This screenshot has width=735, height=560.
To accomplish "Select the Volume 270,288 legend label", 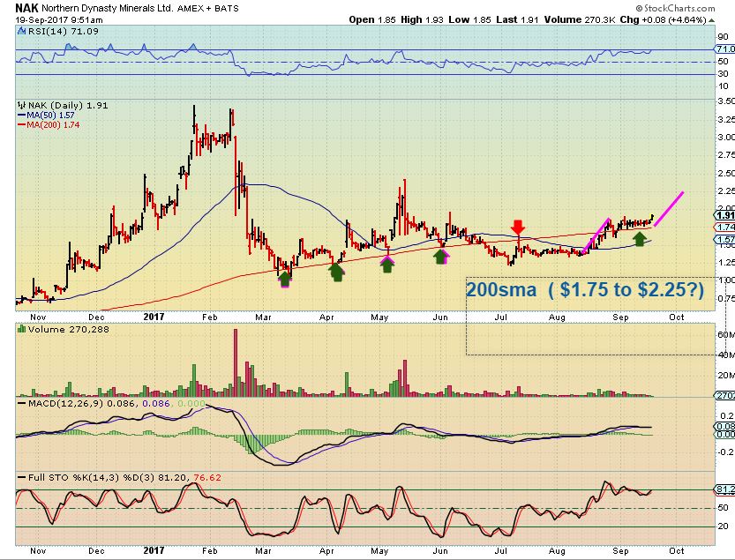I will [x=69, y=330].
